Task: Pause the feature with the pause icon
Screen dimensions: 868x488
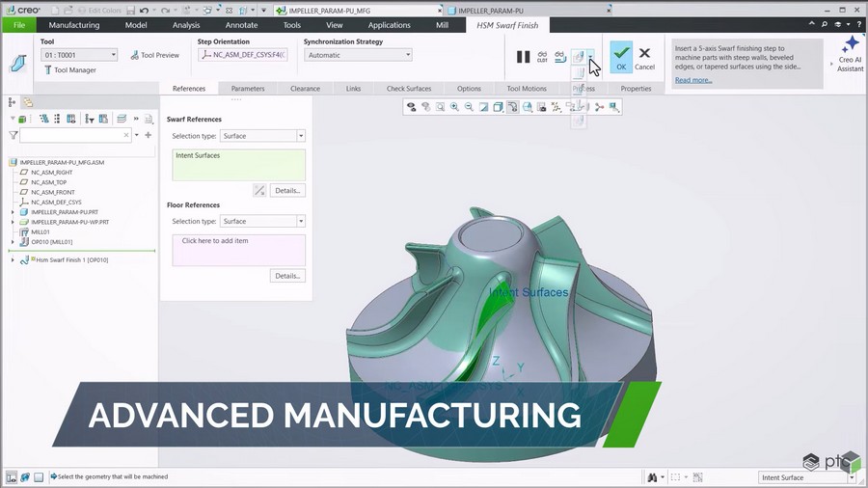Action: pyautogui.click(x=523, y=57)
